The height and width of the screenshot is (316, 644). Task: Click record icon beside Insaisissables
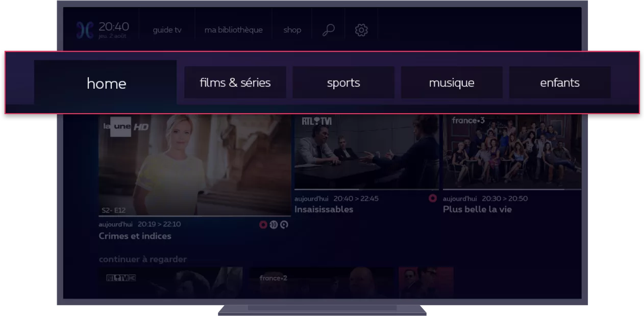pyautogui.click(x=433, y=198)
